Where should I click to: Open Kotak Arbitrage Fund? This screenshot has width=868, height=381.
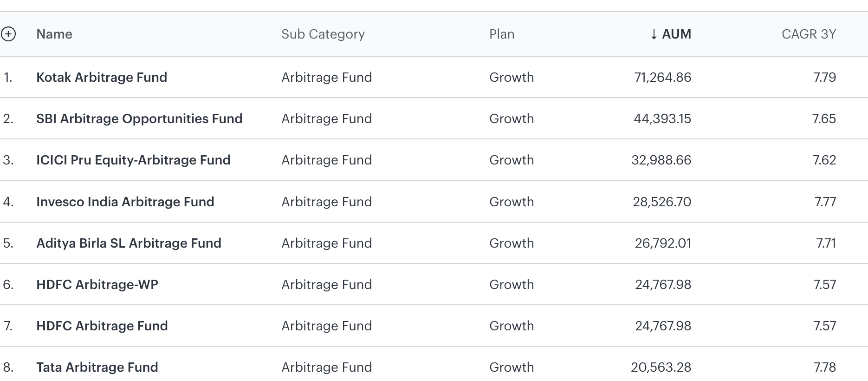(x=102, y=77)
